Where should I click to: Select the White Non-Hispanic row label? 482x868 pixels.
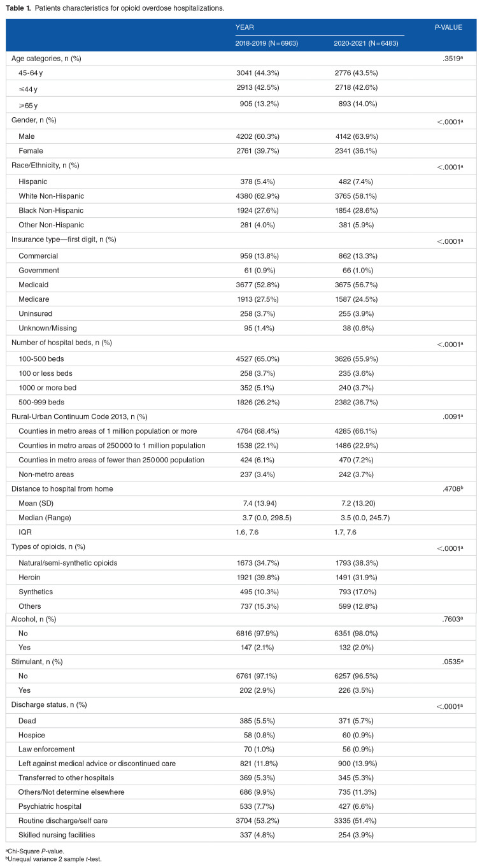[52, 195]
